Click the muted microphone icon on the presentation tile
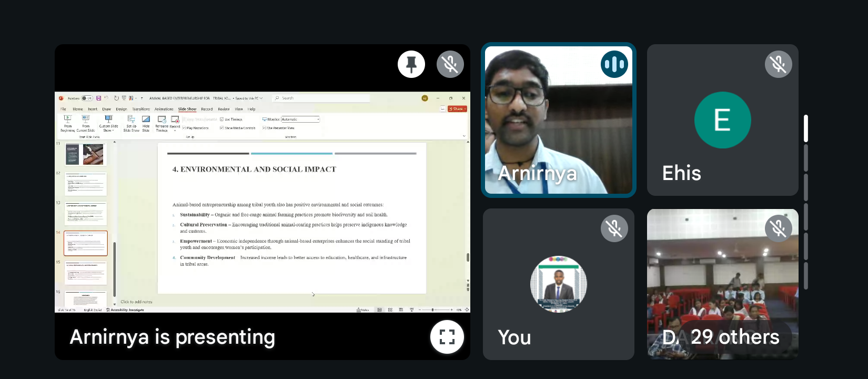Screen dimensions: 868x379 point(450,64)
